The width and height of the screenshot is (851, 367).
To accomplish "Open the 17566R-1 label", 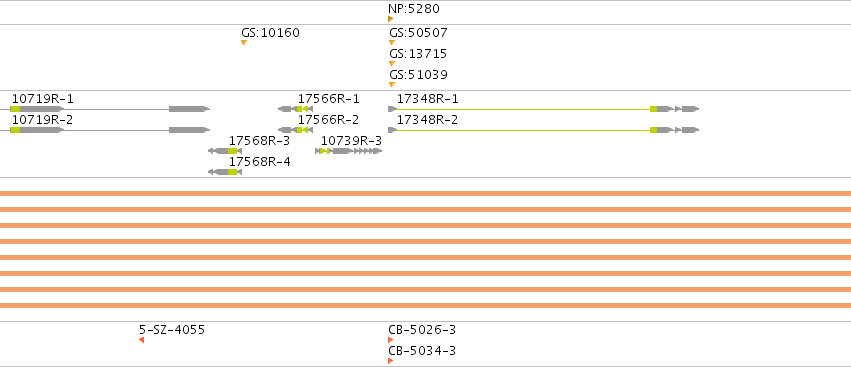I will click(x=328, y=99).
